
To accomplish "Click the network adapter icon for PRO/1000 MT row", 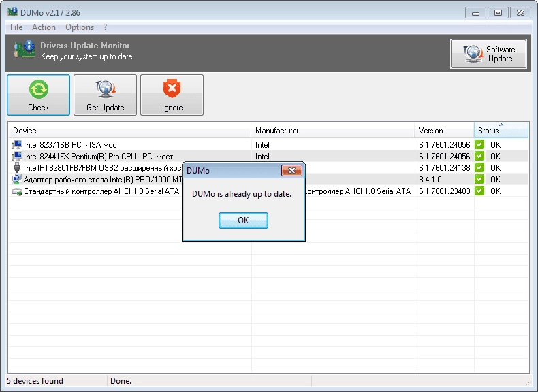I will pyautogui.click(x=17, y=179).
